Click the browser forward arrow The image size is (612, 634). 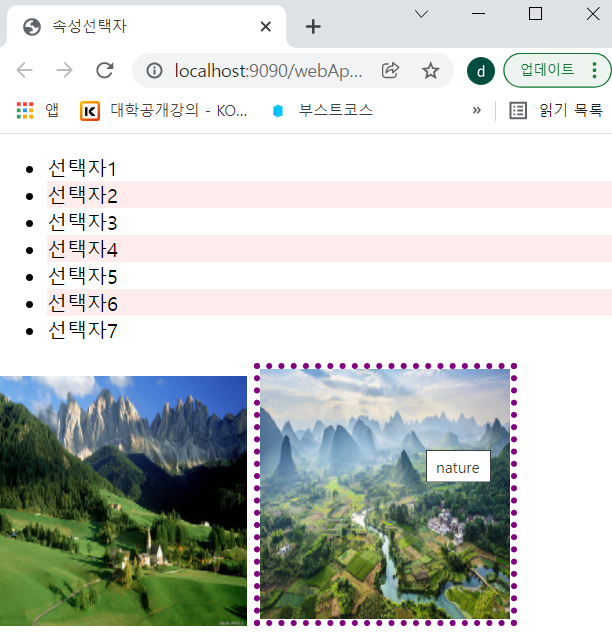click(64, 71)
